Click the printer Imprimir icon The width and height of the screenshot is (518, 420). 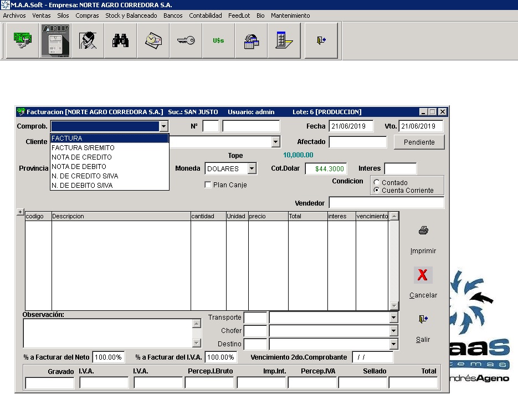click(x=423, y=231)
